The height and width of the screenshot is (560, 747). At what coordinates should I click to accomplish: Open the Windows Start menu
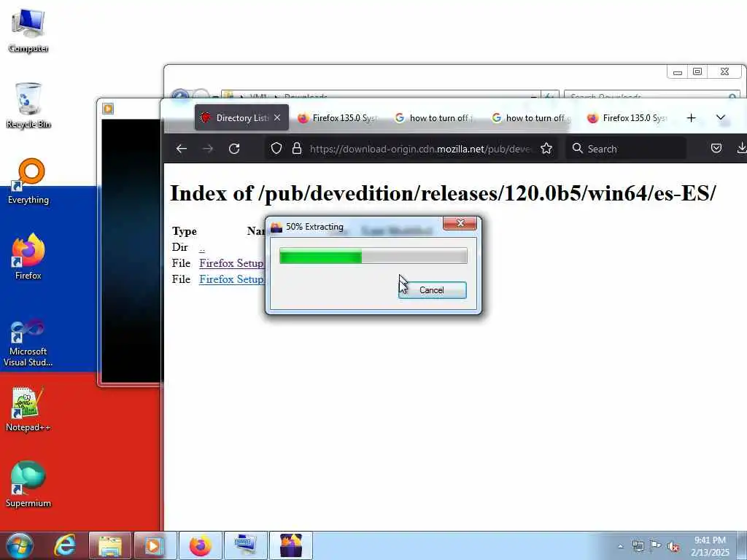pyautogui.click(x=20, y=545)
